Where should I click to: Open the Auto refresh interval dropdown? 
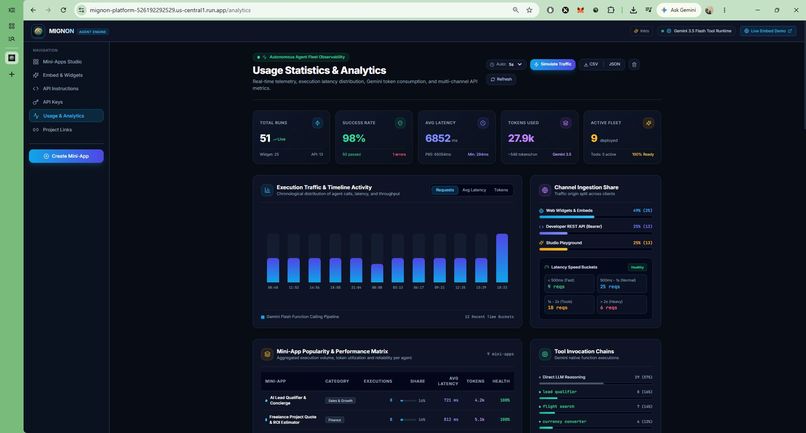tap(506, 64)
